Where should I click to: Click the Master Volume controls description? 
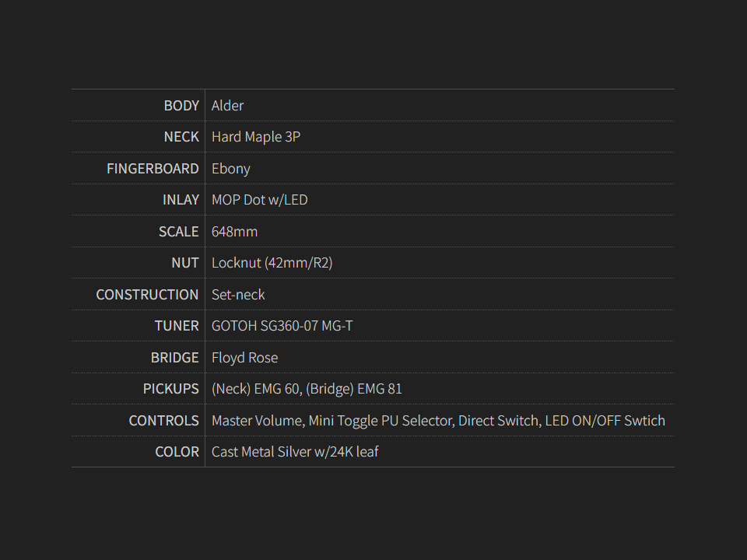[438, 421]
